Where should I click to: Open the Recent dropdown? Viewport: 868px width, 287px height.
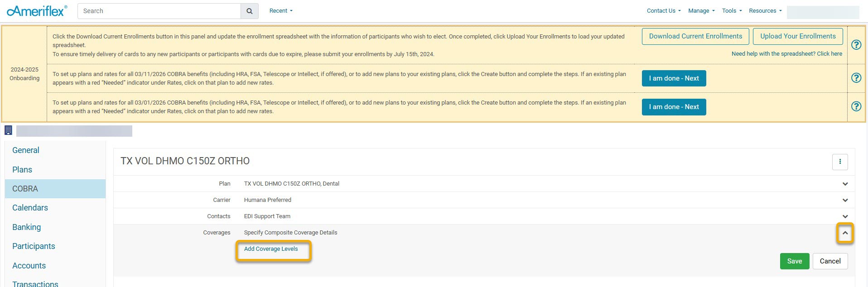click(x=281, y=11)
